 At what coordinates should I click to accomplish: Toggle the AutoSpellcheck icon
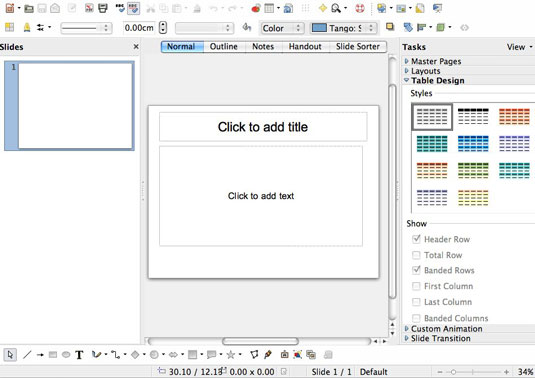133,8
